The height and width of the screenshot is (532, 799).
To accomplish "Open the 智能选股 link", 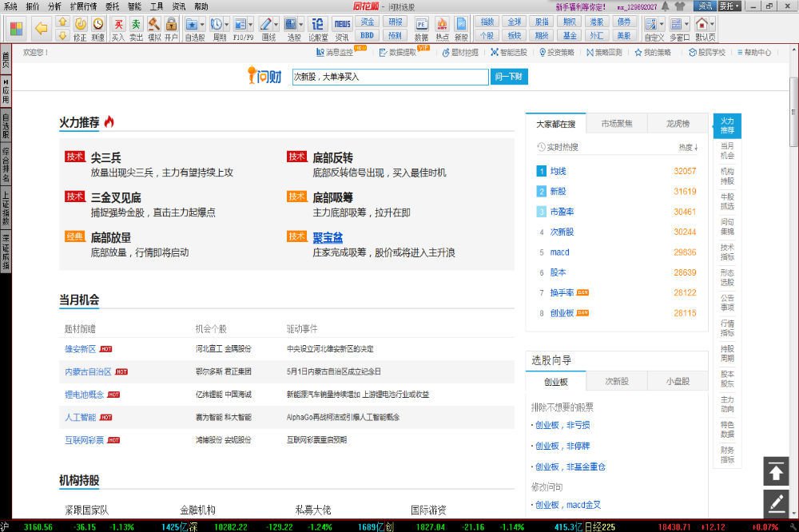I will point(508,52).
